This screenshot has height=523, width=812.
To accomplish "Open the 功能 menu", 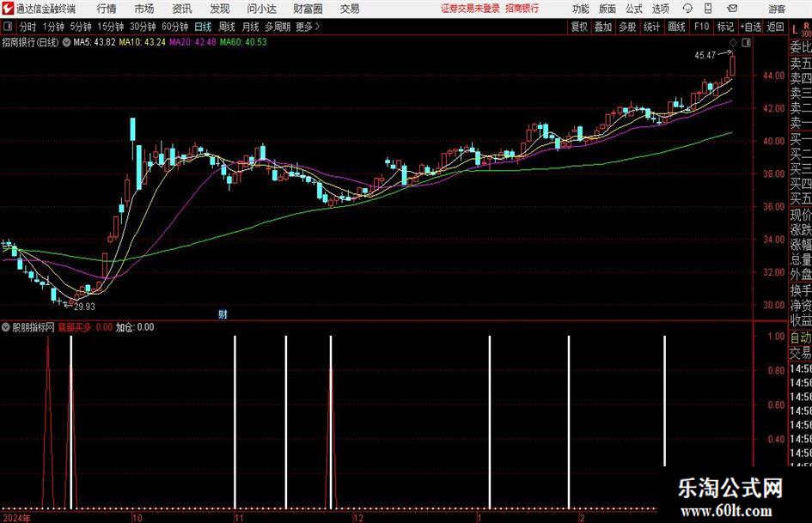I will [581, 9].
